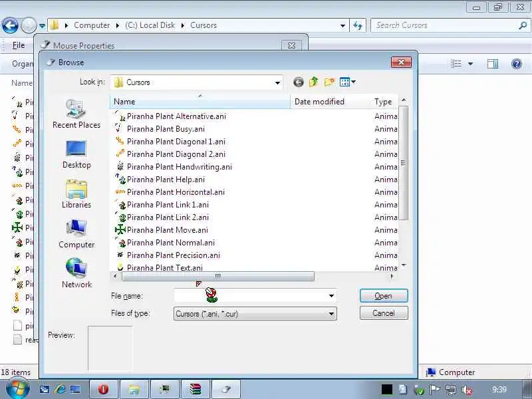Click the Open button

pos(384,296)
